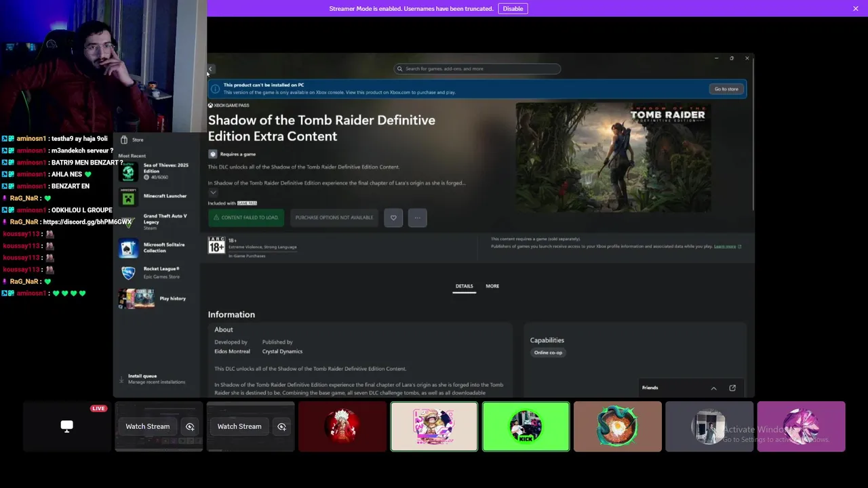The height and width of the screenshot is (488, 868).
Task: Click Crystal Dynamics publisher name
Action: [x=282, y=352]
